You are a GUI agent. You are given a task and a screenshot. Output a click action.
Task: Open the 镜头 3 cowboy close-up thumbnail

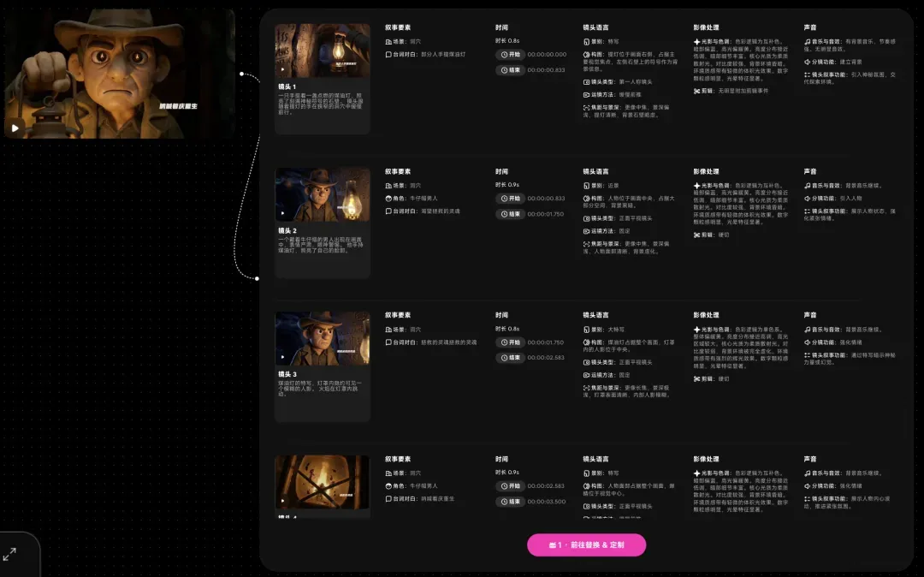pos(323,338)
